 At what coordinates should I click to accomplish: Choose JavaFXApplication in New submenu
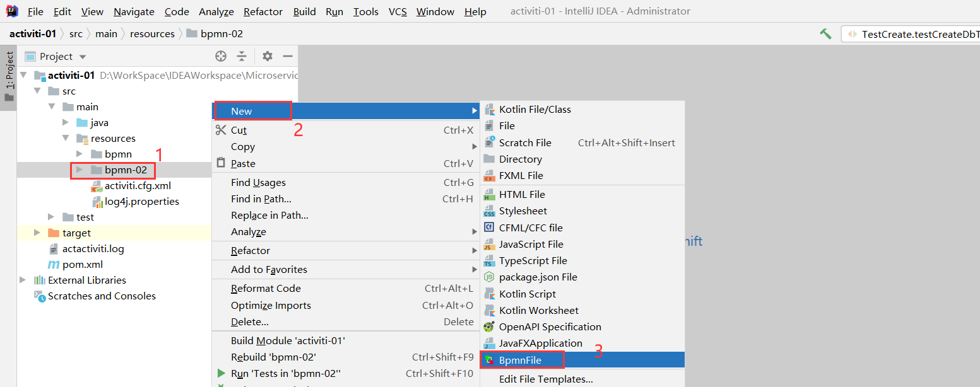(582, 343)
